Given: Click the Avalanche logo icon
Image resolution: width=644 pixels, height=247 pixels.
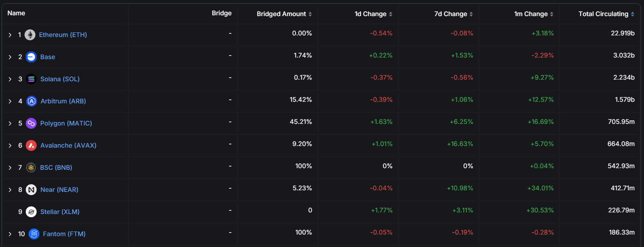Looking at the screenshot, I should tap(31, 146).
